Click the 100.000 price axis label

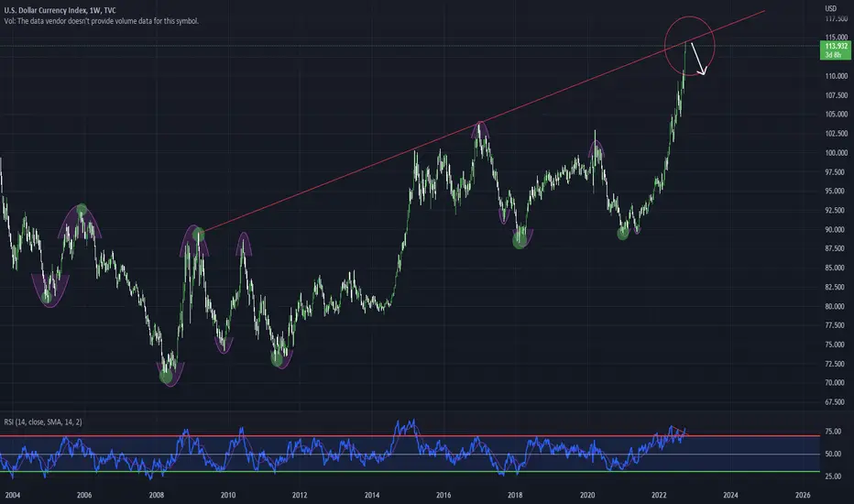[836, 153]
